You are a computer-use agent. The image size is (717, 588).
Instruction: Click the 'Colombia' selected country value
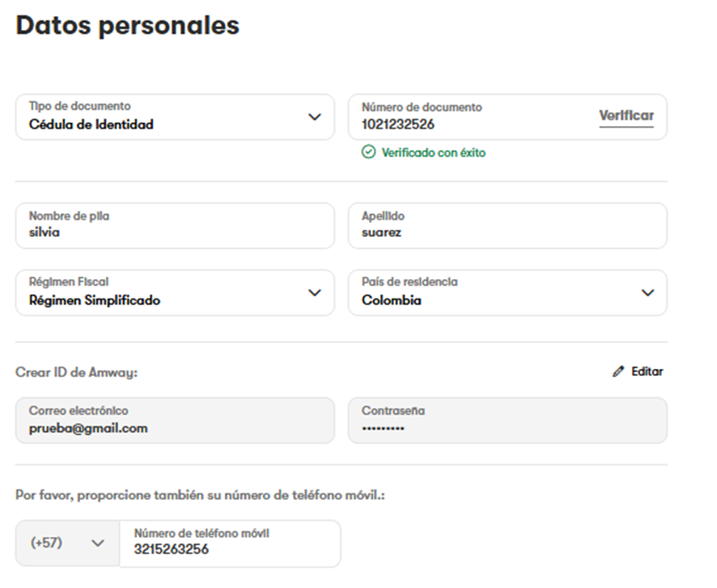[392, 301]
